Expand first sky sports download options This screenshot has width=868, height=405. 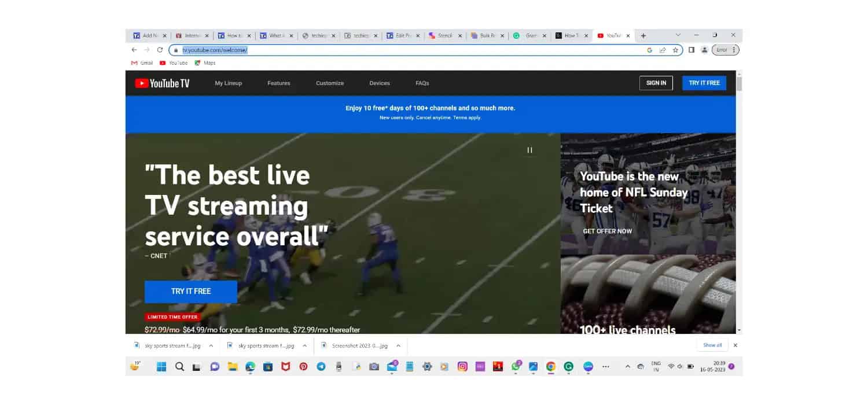pos(211,345)
